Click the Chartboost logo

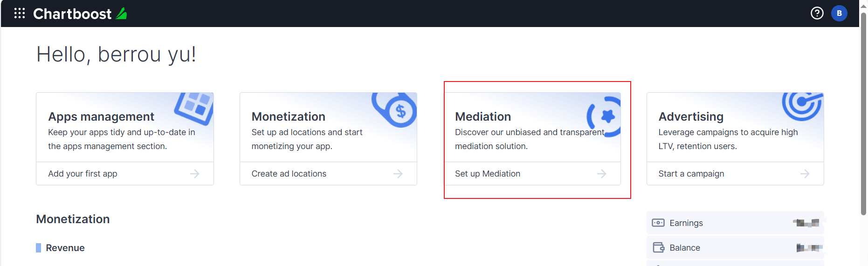pyautogui.click(x=80, y=14)
